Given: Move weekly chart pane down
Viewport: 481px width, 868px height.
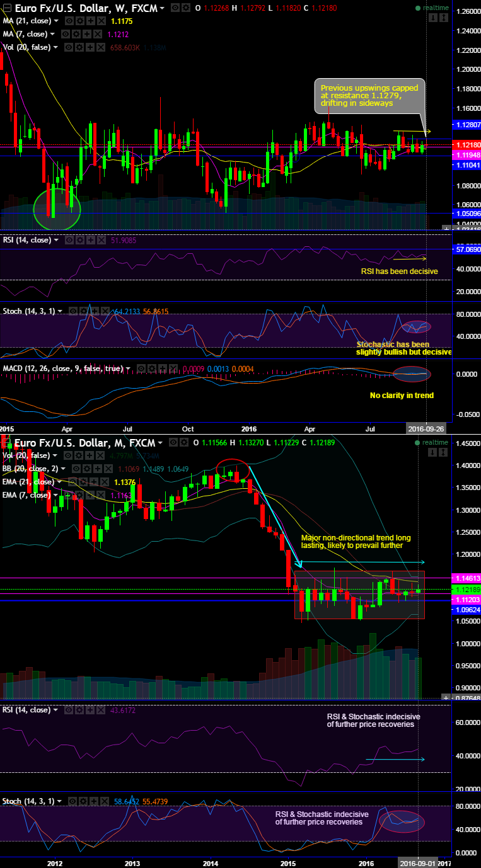Looking at the screenshot, I should tap(433, 18).
